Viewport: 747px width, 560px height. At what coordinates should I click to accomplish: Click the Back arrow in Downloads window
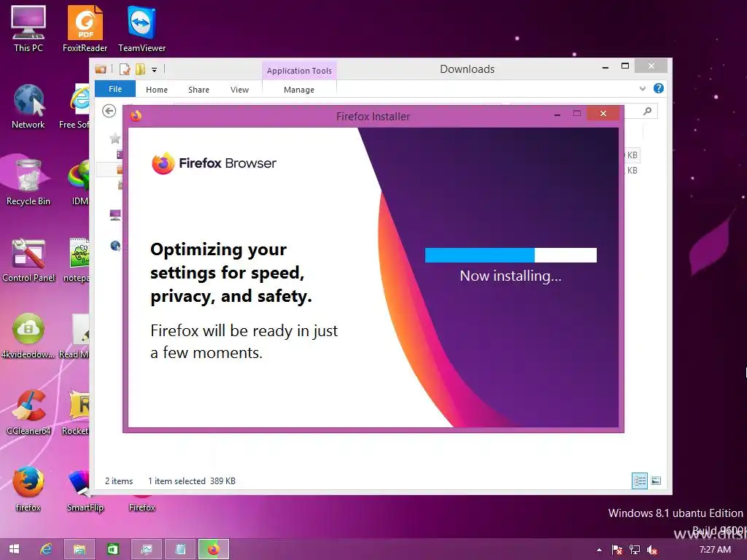109,111
